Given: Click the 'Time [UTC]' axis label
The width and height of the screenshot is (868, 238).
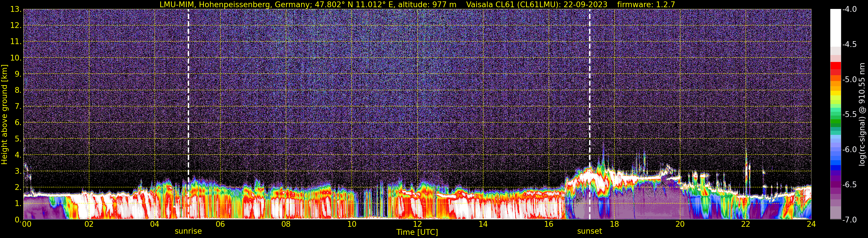Looking at the screenshot, I should click(x=417, y=232).
